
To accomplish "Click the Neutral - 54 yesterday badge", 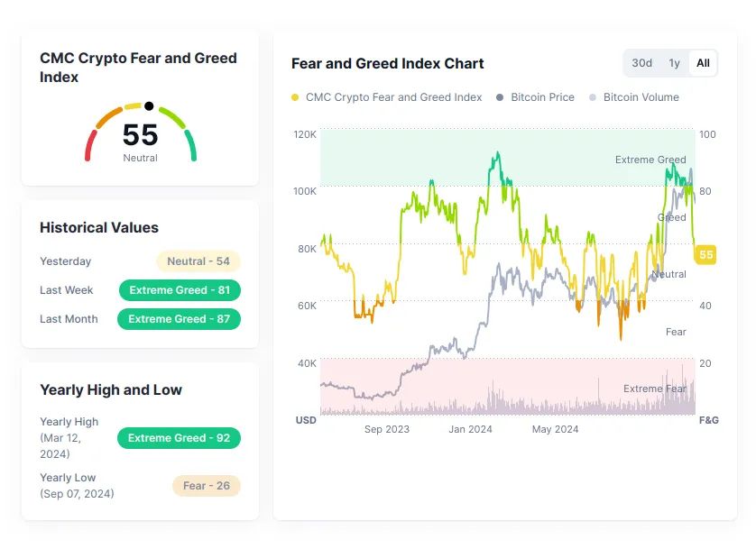I will point(198,261).
